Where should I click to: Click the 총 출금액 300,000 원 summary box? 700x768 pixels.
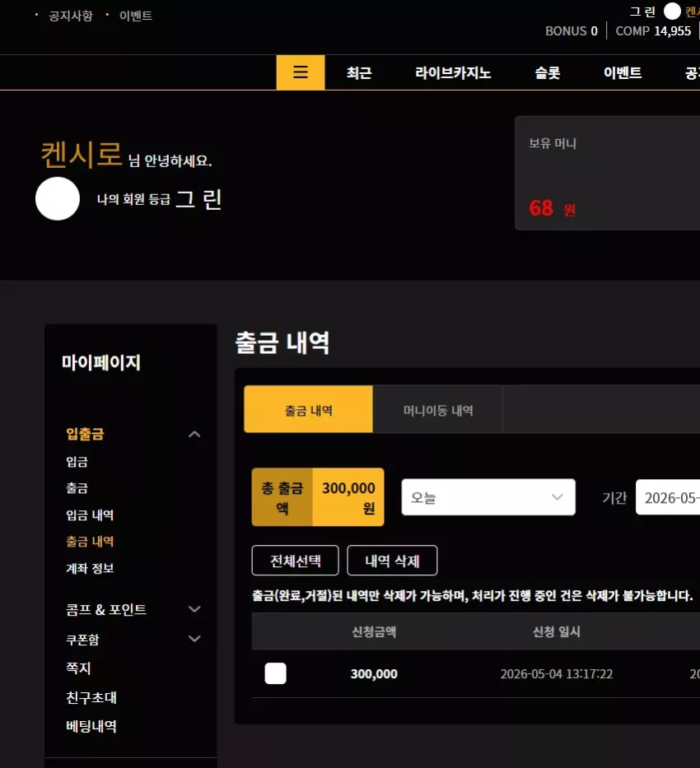point(318,497)
